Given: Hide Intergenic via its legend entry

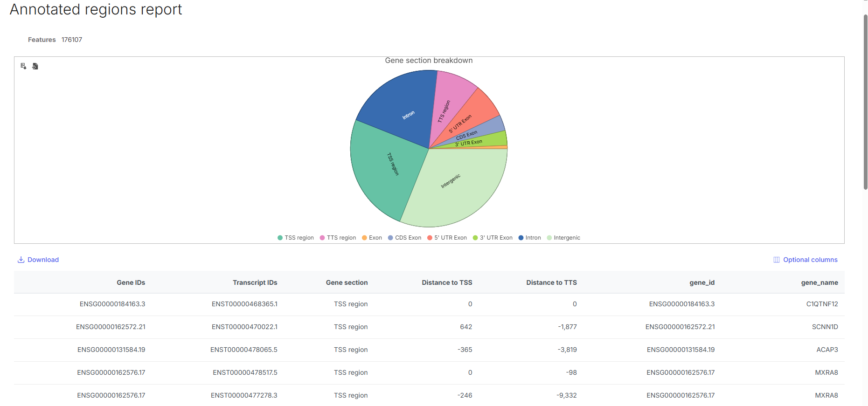Looking at the screenshot, I should pos(563,238).
